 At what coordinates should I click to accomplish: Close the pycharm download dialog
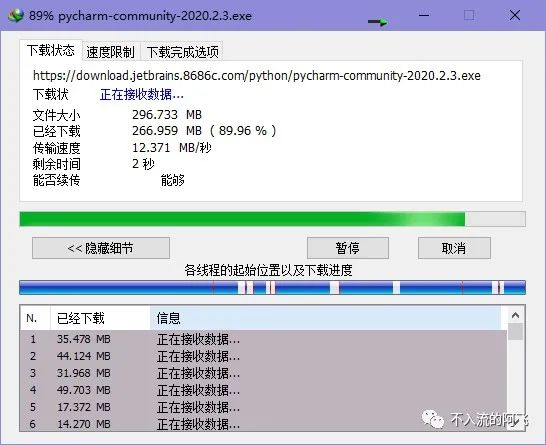click(515, 15)
